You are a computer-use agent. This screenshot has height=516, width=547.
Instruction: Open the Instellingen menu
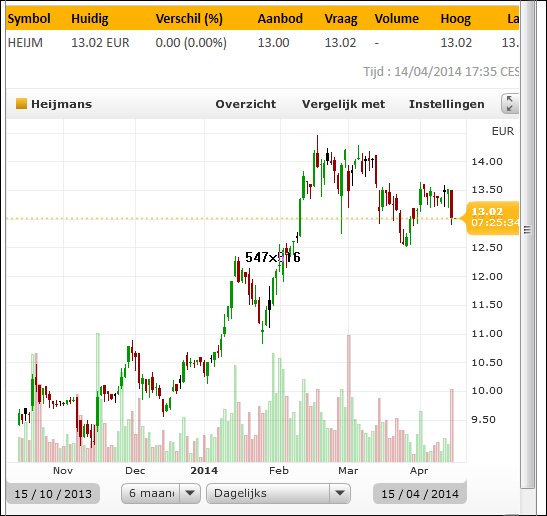point(447,104)
